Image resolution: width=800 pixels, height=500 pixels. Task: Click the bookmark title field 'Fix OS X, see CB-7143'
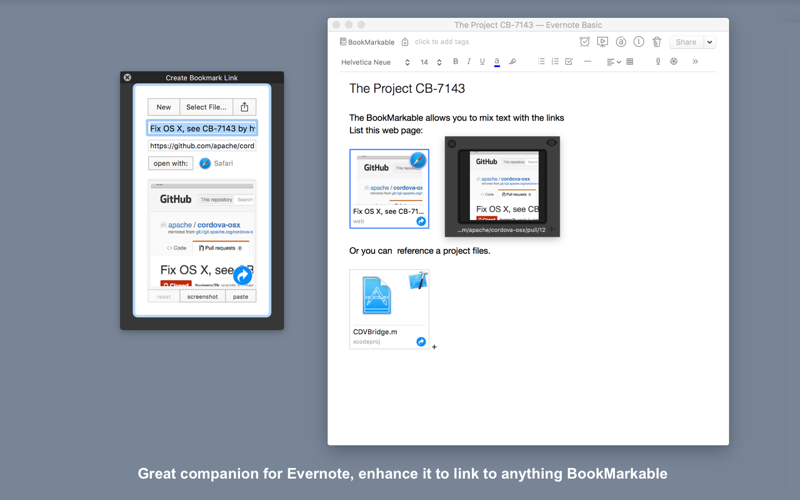(202, 129)
